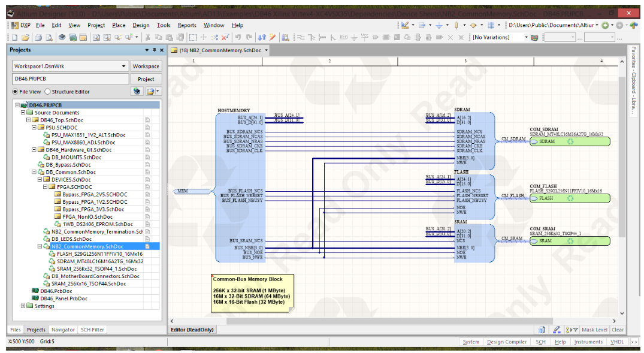
Task: Open the No Variations dropdown
Action: point(527,37)
